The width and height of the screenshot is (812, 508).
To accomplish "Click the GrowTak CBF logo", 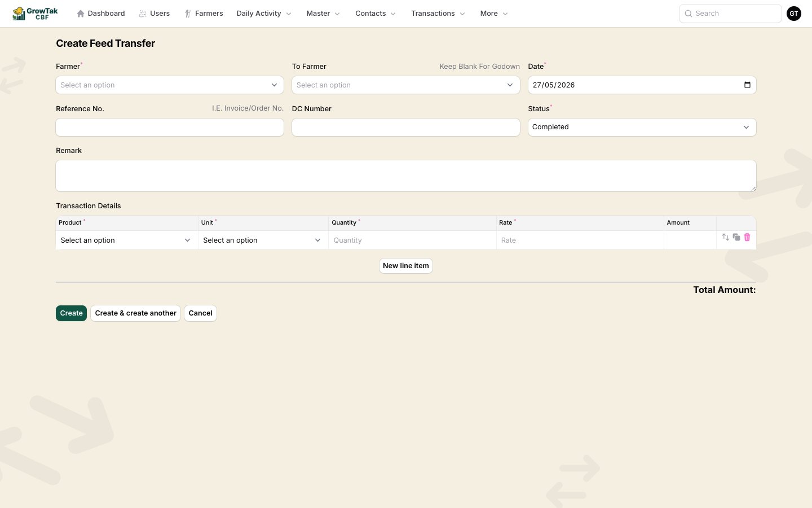I will click(35, 14).
